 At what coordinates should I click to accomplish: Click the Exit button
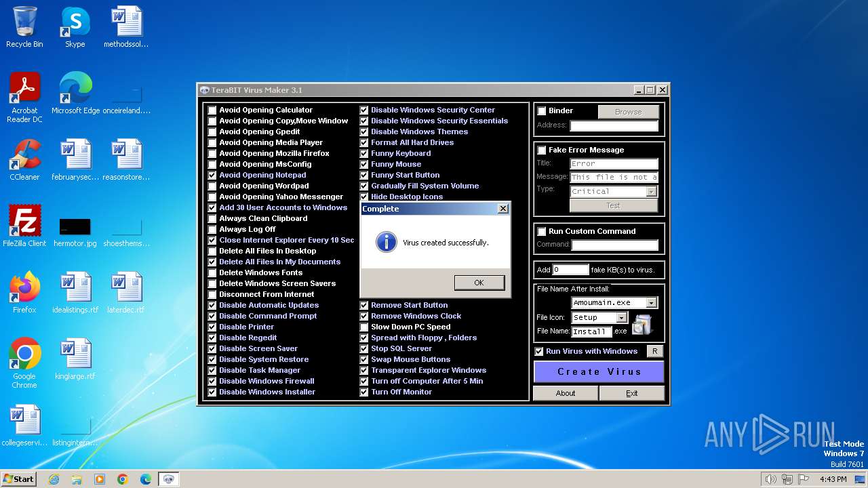coord(632,393)
